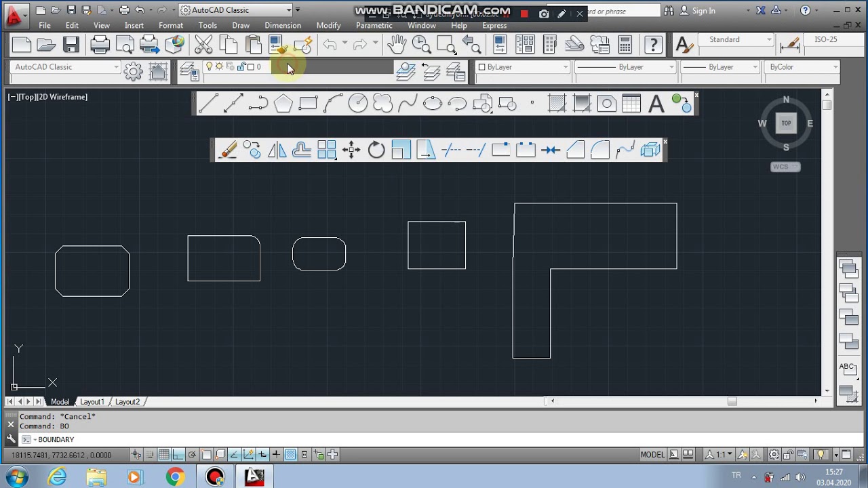This screenshot has height=488, width=868.
Task: Toggle Show Lineweight in status bar
Action: 276,455
